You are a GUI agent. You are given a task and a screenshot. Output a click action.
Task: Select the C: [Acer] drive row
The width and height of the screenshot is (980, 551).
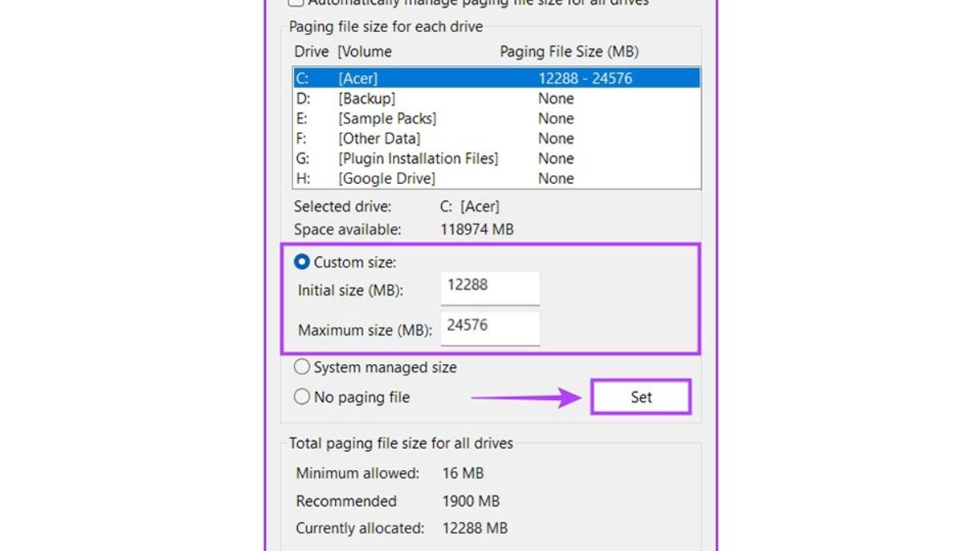point(496,78)
